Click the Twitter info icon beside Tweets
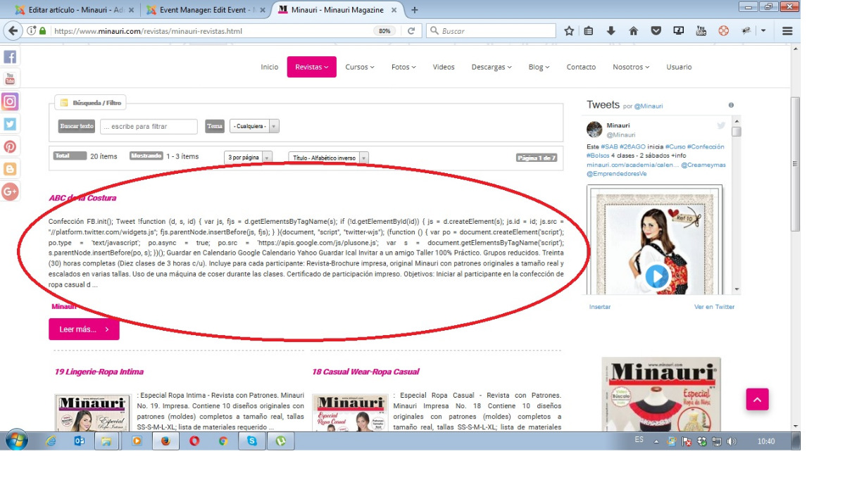This screenshot has height=504, width=845. point(731,106)
